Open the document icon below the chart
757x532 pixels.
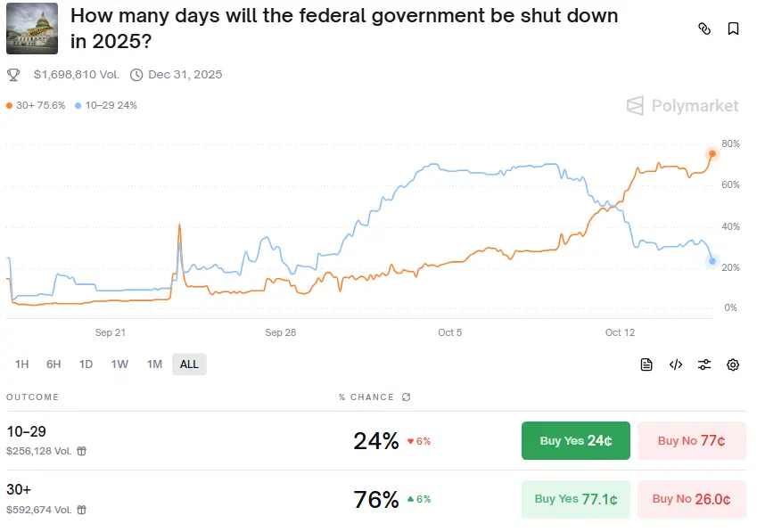click(646, 364)
